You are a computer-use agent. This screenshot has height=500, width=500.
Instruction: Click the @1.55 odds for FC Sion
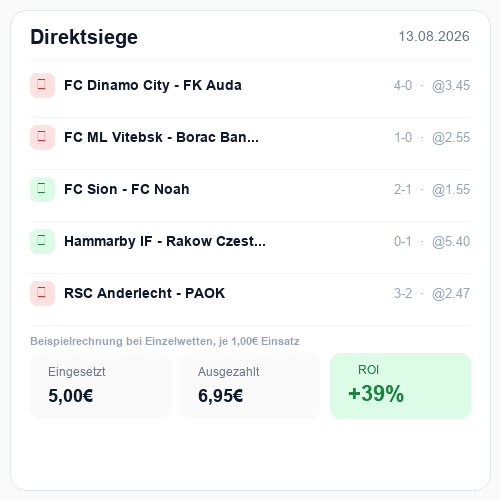tap(451, 190)
